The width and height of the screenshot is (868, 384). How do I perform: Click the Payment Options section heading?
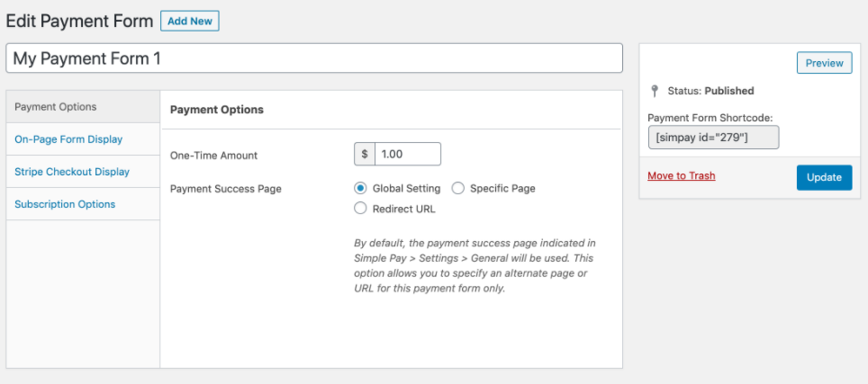click(217, 110)
